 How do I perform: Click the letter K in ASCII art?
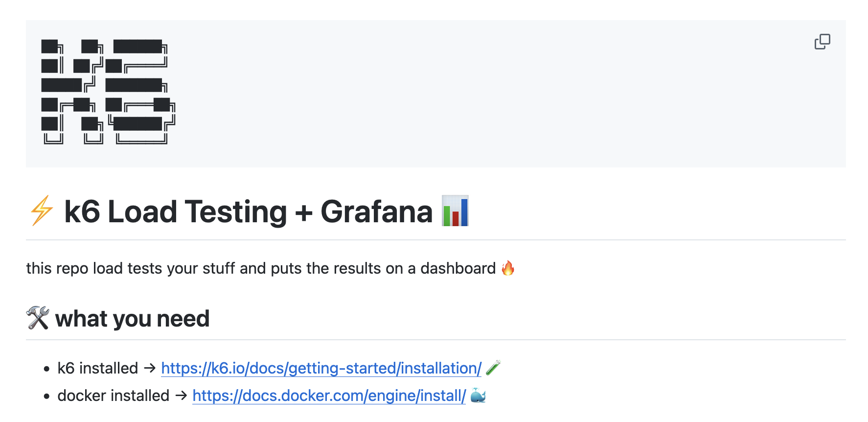pyautogui.click(x=72, y=92)
